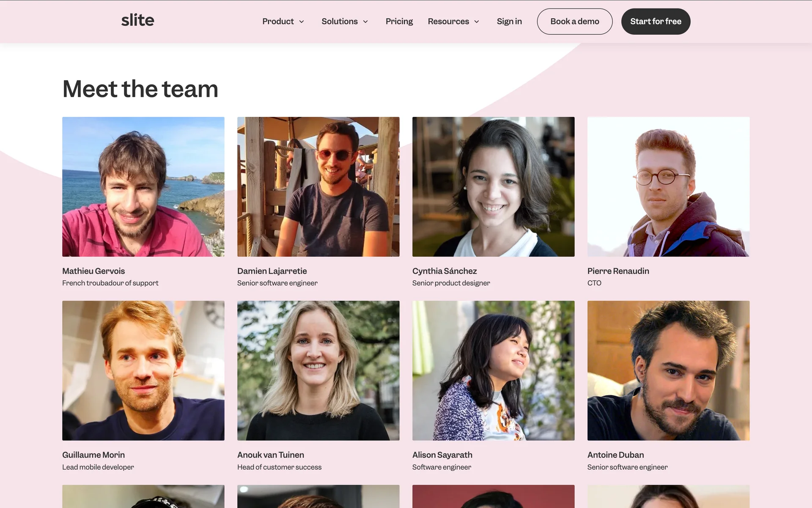This screenshot has height=508, width=812.
Task: Click the Start for free button
Action: pyautogui.click(x=655, y=21)
